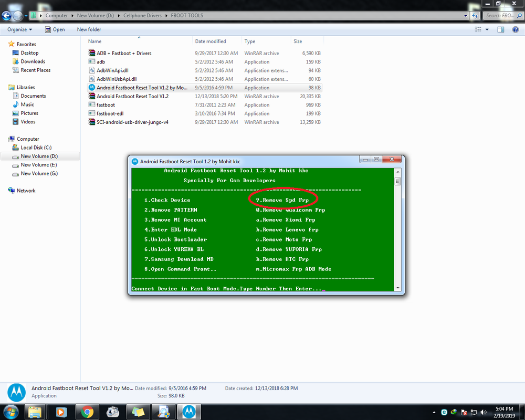Click the New Volume (D:) breadcrumb segment
The height and width of the screenshot is (420, 525).
coord(96,16)
